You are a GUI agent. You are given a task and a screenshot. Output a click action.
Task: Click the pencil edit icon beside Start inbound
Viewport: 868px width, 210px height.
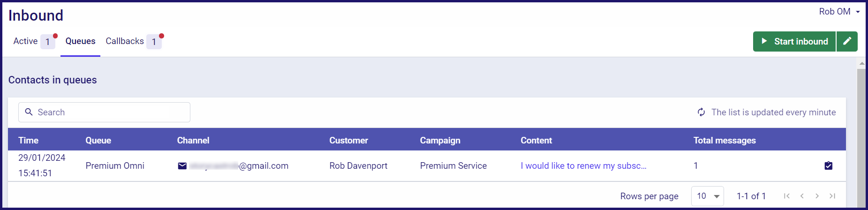point(847,41)
